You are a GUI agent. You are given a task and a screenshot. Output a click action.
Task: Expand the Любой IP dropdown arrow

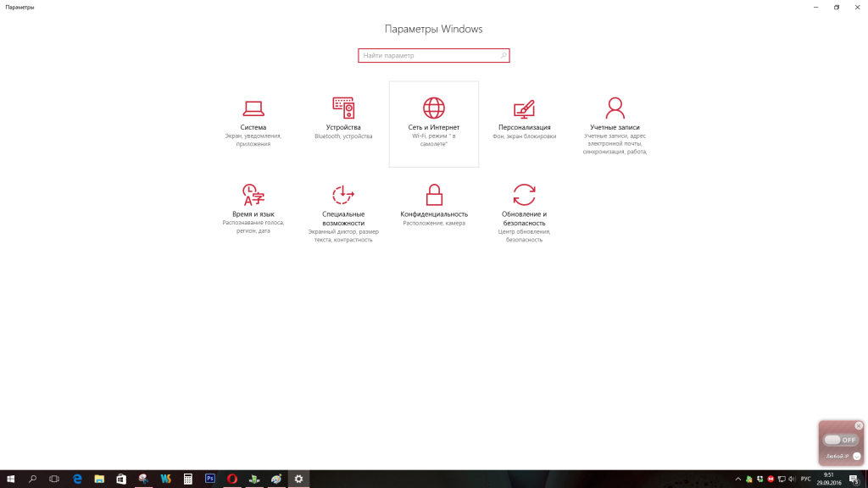point(857,457)
